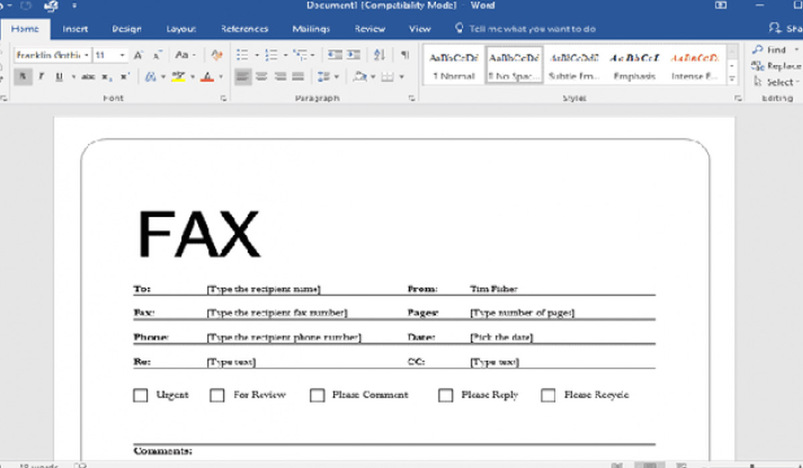Image resolution: width=803 pixels, height=468 pixels.
Task: Justify the paragraph text
Action: pyautogui.click(x=298, y=77)
